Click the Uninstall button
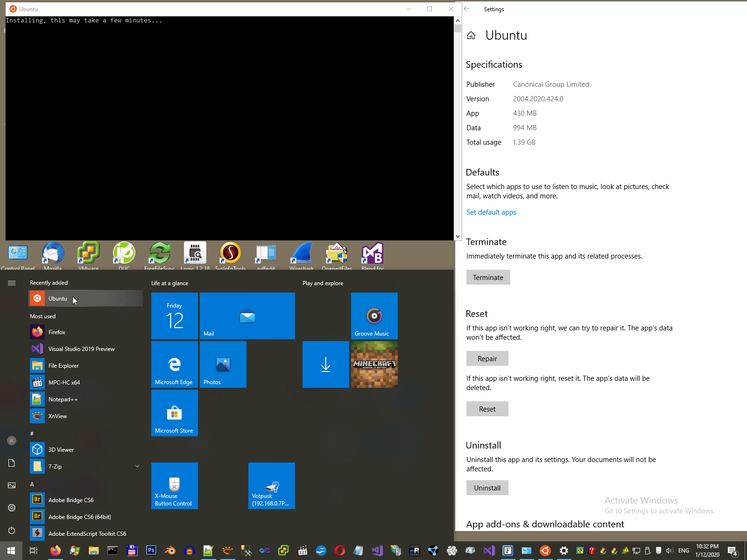The image size is (747, 560). tap(487, 488)
